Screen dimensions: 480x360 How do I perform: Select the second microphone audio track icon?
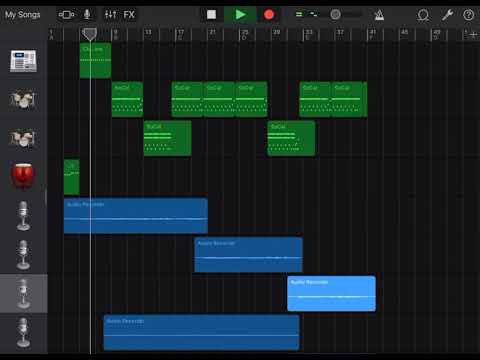pyautogui.click(x=23, y=255)
